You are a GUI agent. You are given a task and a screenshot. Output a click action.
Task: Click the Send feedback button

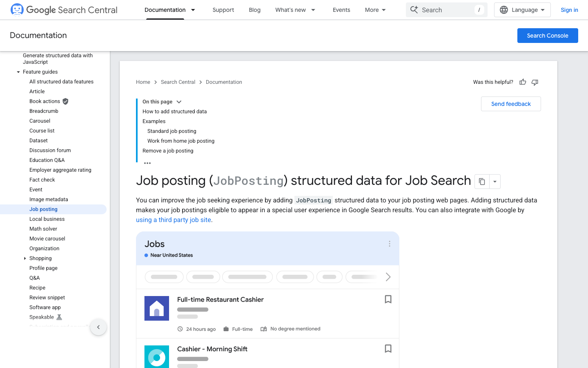511,104
